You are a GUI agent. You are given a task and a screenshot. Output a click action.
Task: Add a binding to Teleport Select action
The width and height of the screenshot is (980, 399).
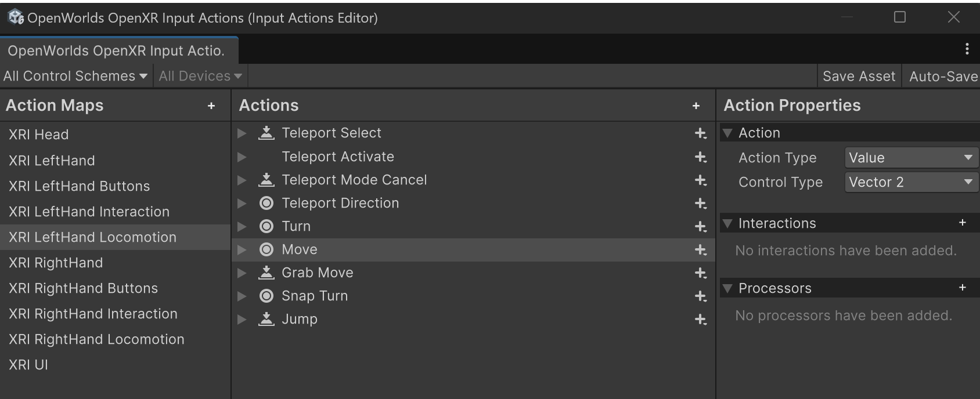click(701, 133)
